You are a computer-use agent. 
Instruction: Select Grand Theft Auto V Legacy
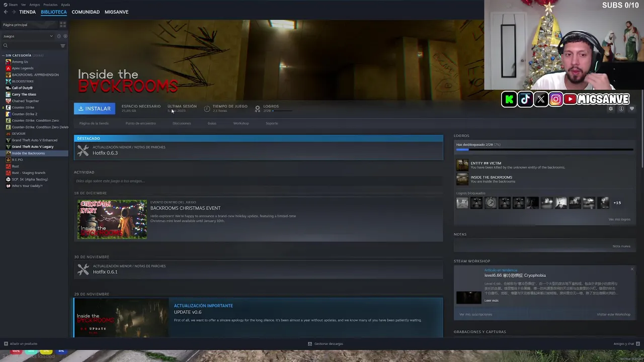pyautogui.click(x=33, y=147)
